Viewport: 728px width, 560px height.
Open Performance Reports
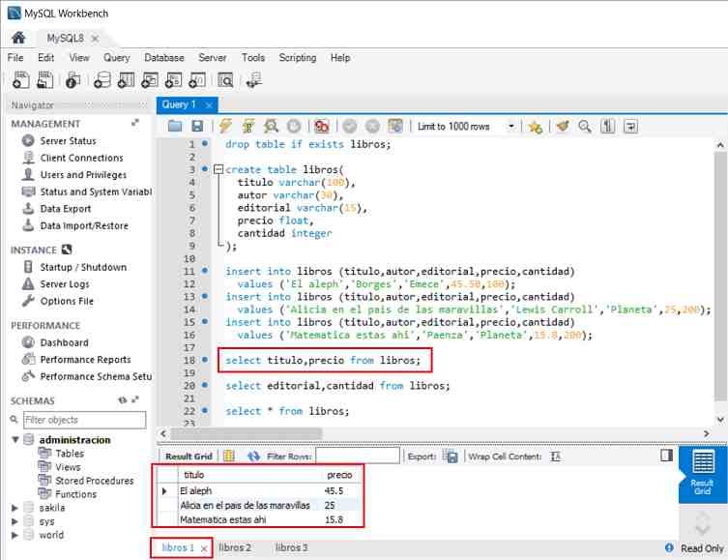coord(85,360)
